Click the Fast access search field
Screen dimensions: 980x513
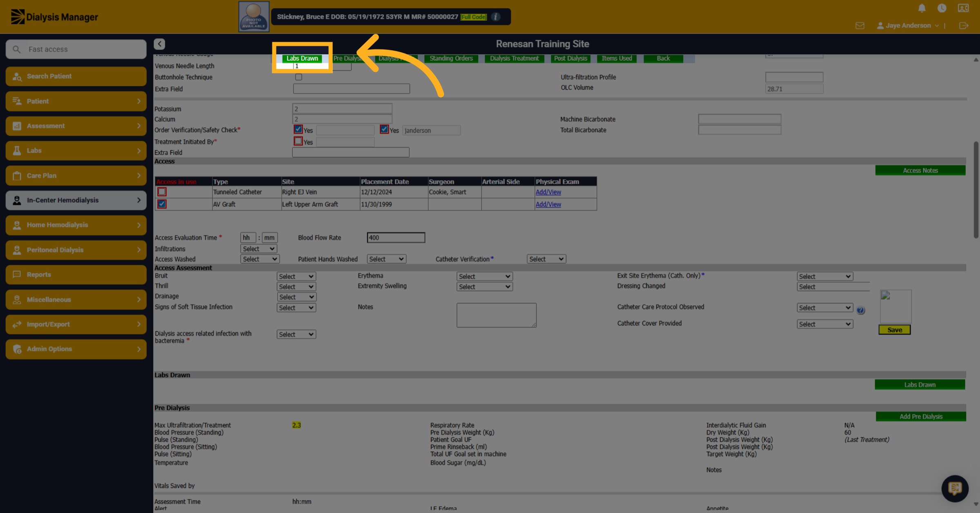click(x=76, y=49)
